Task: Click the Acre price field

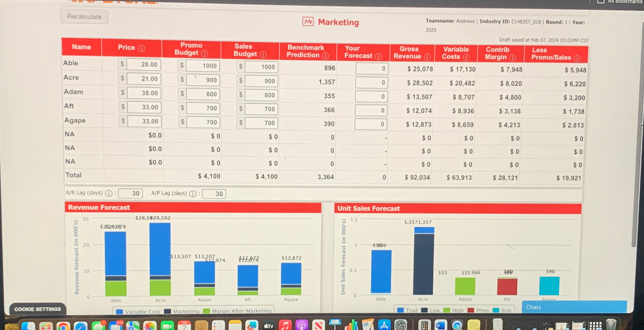Action: tap(144, 79)
